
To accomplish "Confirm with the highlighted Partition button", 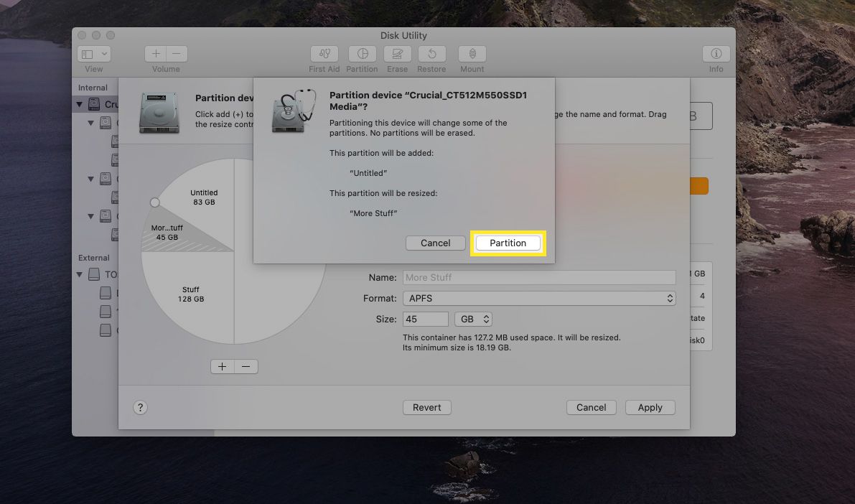I will pos(508,243).
